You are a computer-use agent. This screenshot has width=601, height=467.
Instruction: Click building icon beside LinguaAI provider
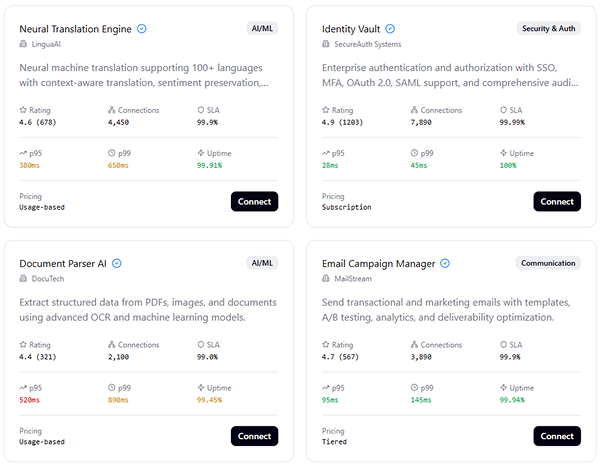(x=23, y=44)
